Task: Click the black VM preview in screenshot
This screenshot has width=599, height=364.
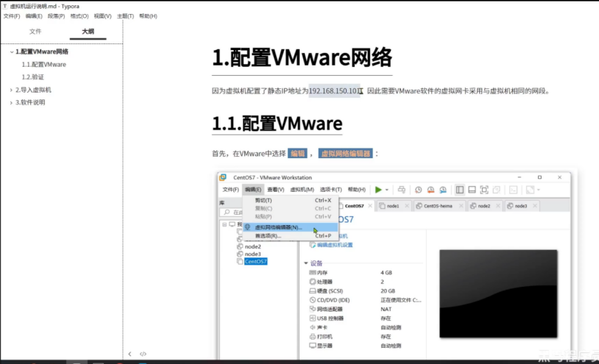Action: pyautogui.click(x=498, y=293)
